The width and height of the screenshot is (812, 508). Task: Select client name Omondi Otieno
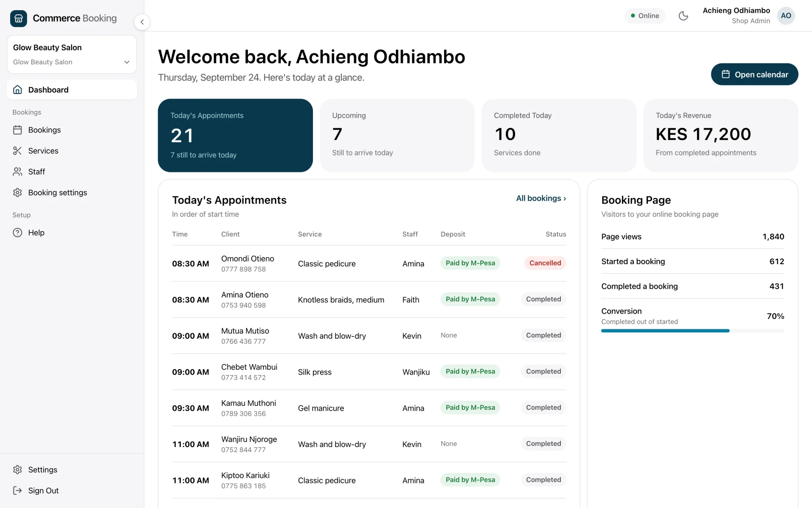[x=247, y=259]
